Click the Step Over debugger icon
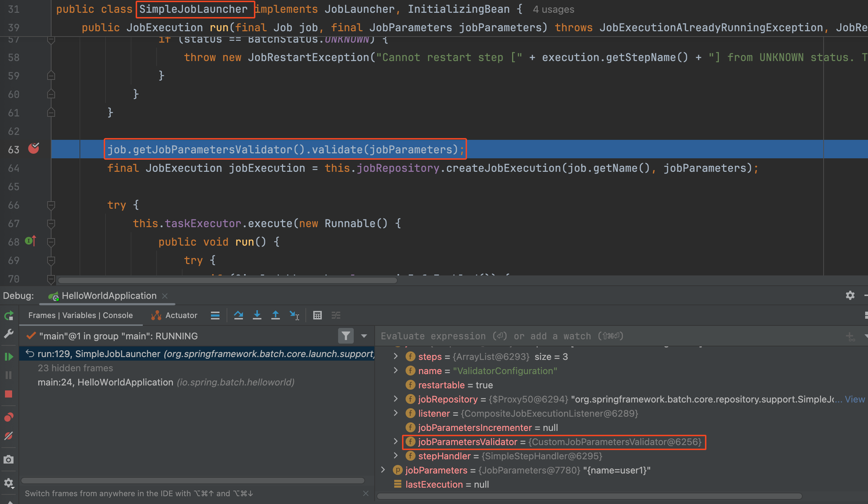The image size is (868, 504). (x=238, y=315)
